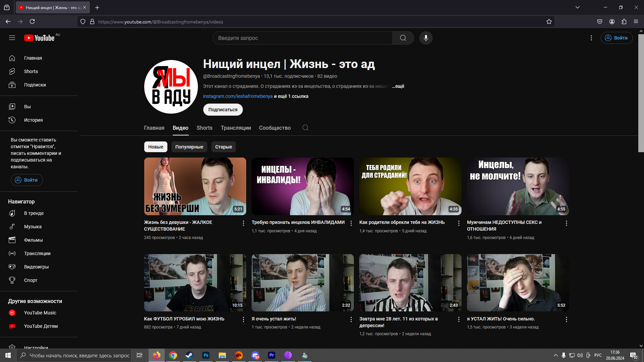Open YouTube Music from the sidebar
Image resolution: width=644 pixels, height=362 pixels.
tap(40, 313)
